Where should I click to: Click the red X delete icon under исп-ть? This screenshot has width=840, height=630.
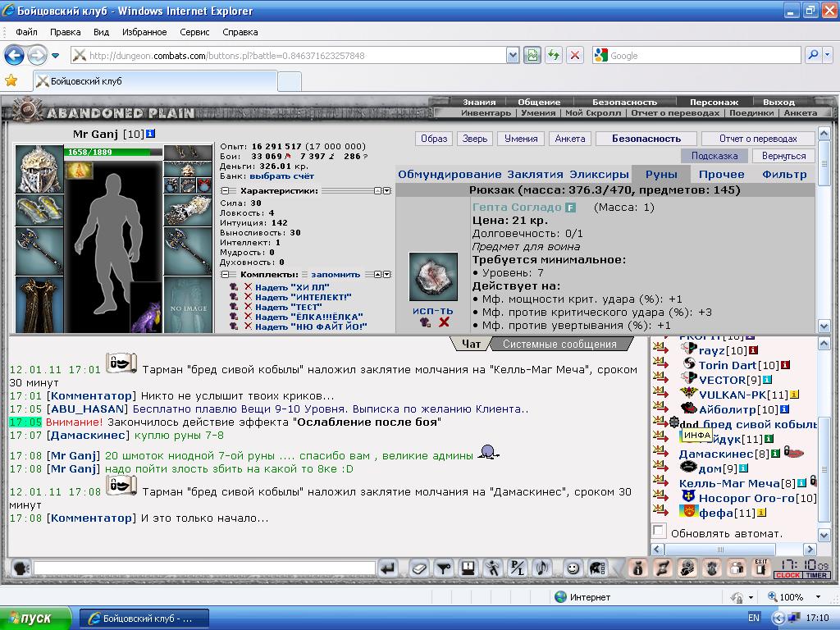pyautogui.click(x=444, y=322)
